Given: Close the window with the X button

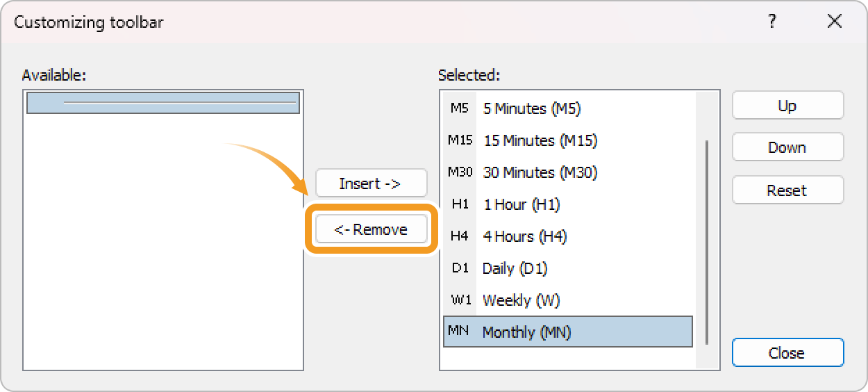Looking at the screenshot, I should [x=835, y=22].
